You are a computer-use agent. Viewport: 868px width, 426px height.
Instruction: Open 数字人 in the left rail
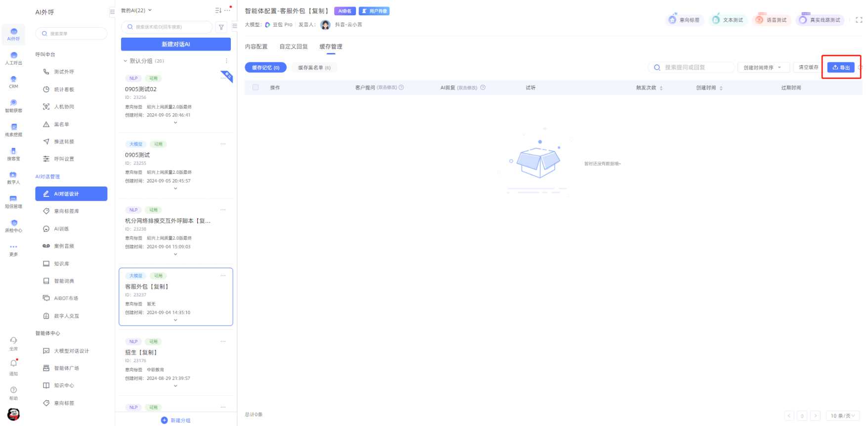coord(13,178)
